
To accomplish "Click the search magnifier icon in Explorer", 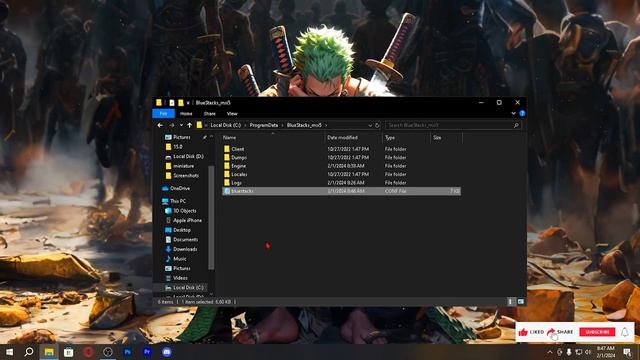I will (516, 125).
